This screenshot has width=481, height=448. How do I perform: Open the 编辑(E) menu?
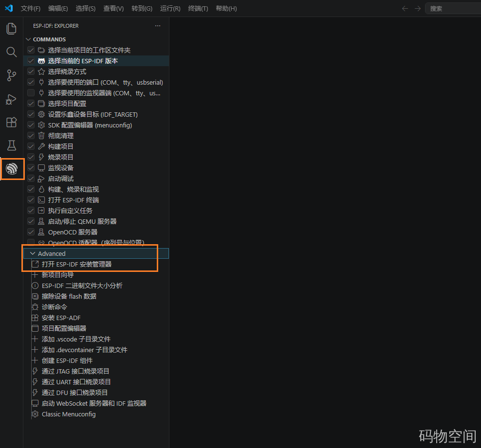click(58, 9)
